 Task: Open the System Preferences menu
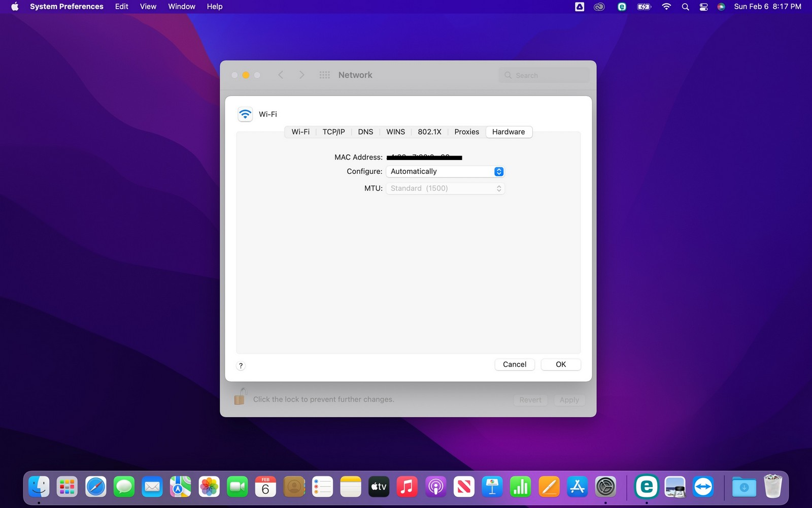(66, 7)
